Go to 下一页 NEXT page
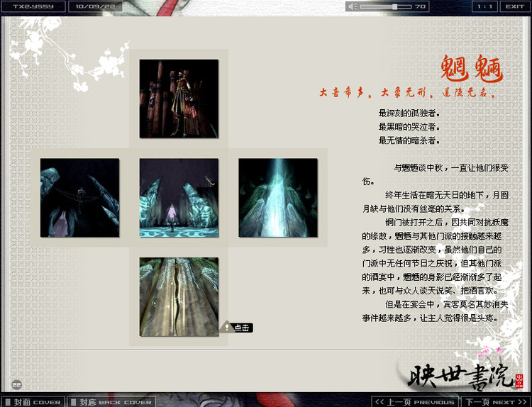Viewport: 532px width, 407px height. tap(496, 402)
